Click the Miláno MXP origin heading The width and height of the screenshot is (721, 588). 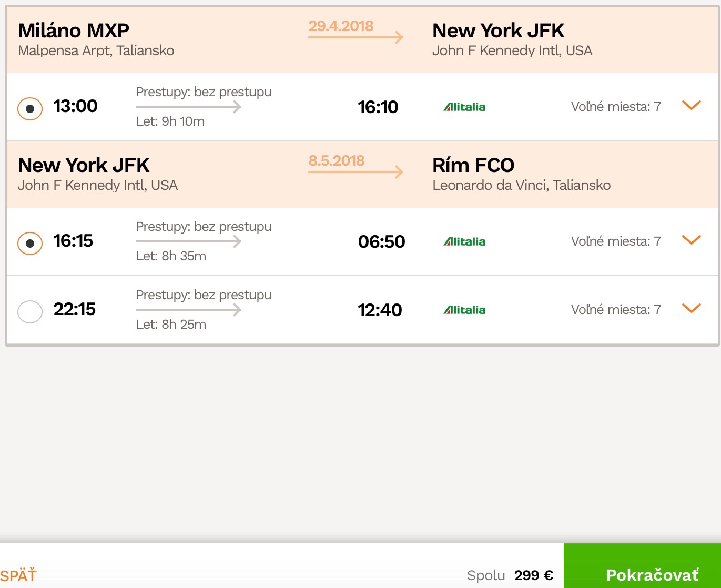[74, 31]
